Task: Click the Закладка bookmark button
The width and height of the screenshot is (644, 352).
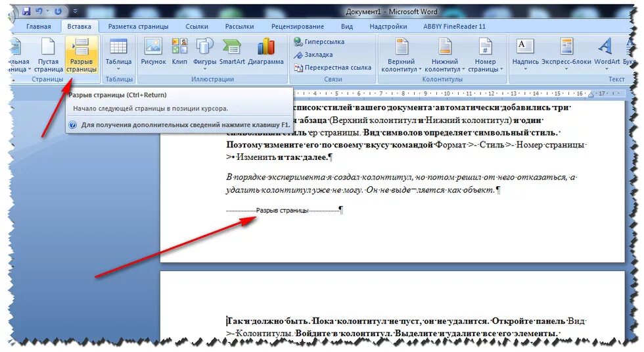Action: 313,55
